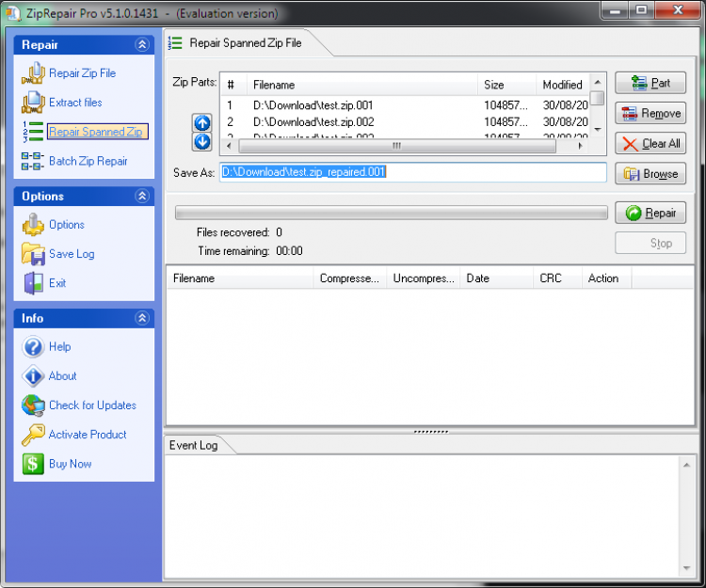Click the Repair Spanned Zip list icon
Image resolution: width=706 pixels, height=588 pixels.
point(33,132)
